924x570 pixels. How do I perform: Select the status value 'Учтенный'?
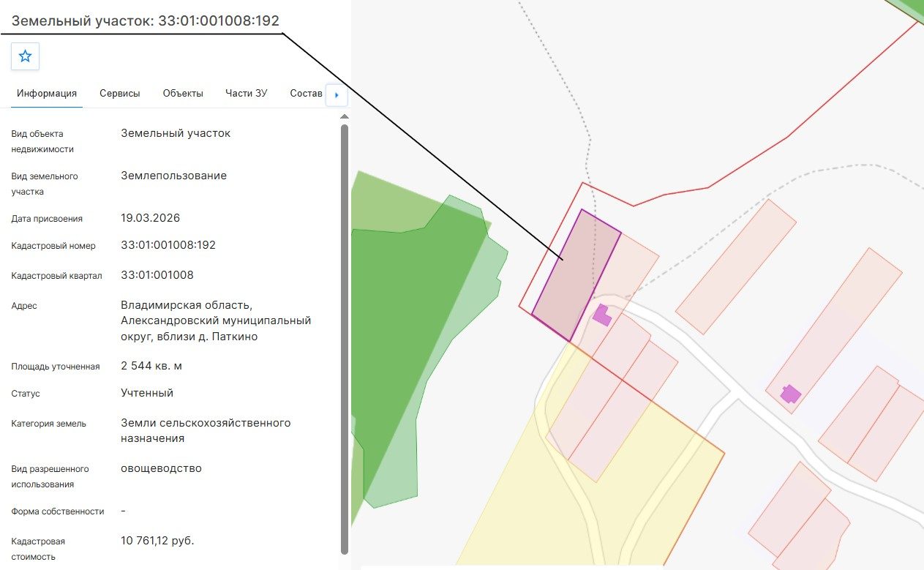pos(147,393)
